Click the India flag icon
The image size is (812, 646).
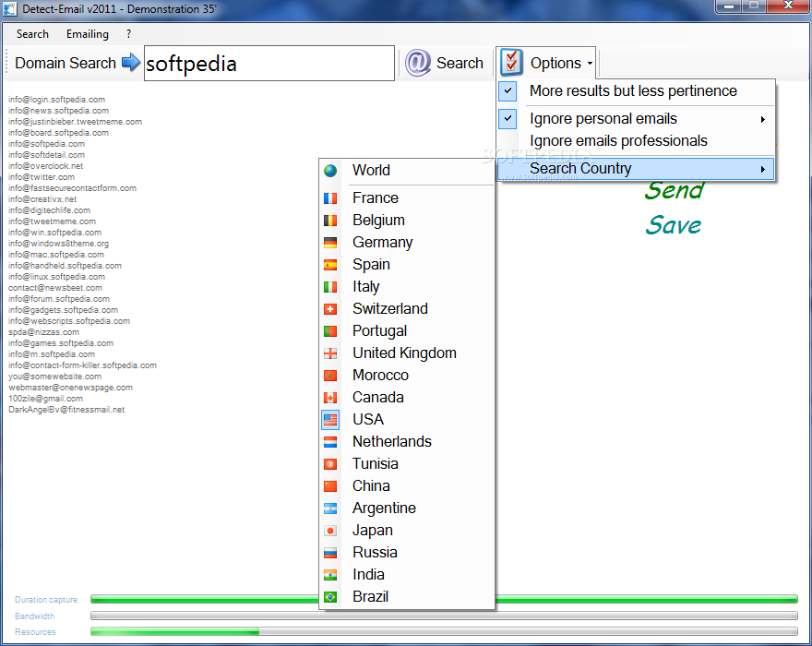[330, 575]
